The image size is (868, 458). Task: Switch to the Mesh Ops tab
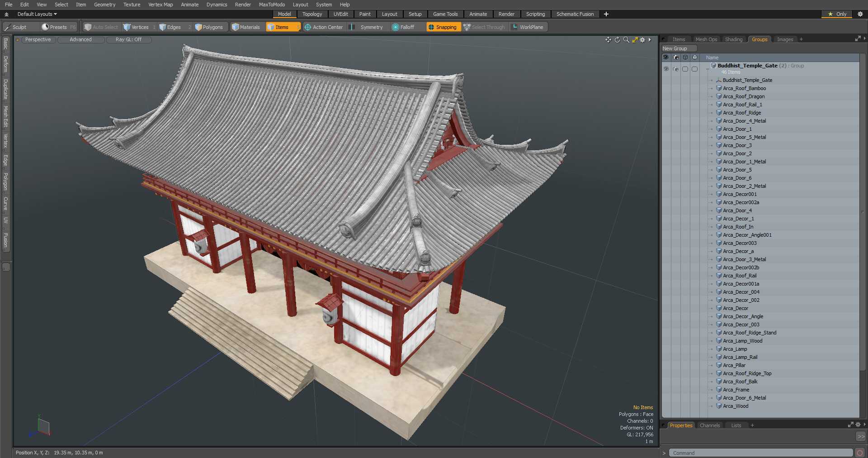(706, 39)
